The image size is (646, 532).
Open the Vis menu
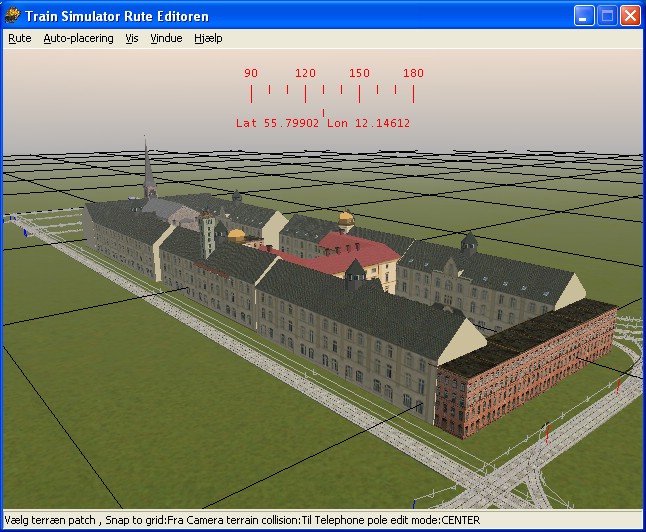click(x=132, y=38)
